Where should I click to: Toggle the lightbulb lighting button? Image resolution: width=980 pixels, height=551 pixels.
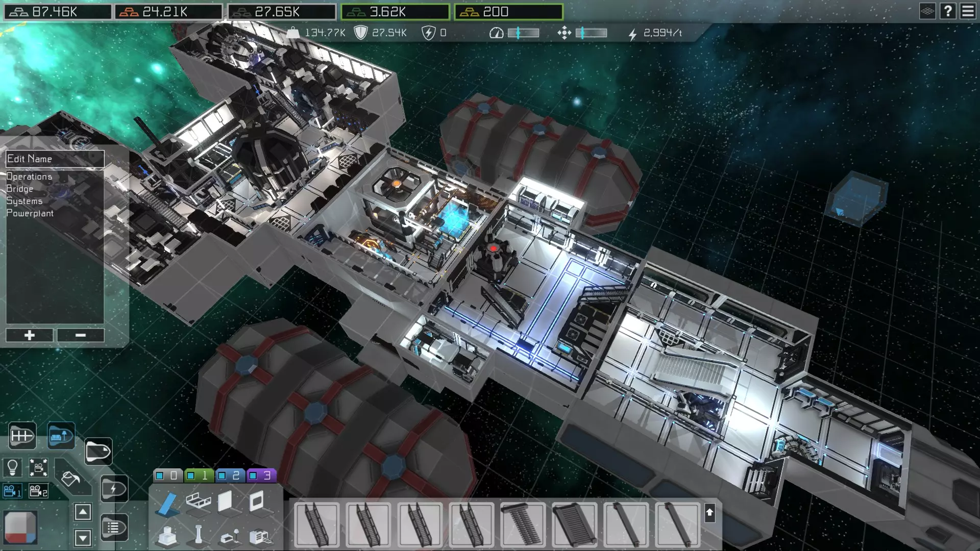pyautogui.click(x=12, y=467)
